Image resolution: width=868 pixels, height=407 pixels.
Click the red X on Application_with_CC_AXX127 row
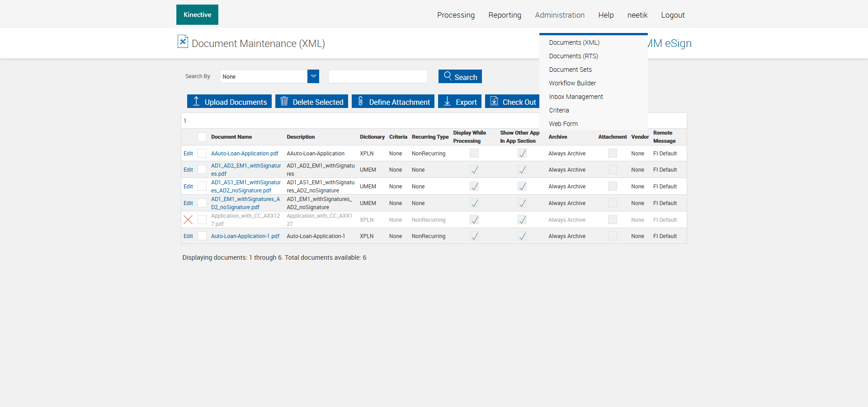188,220
